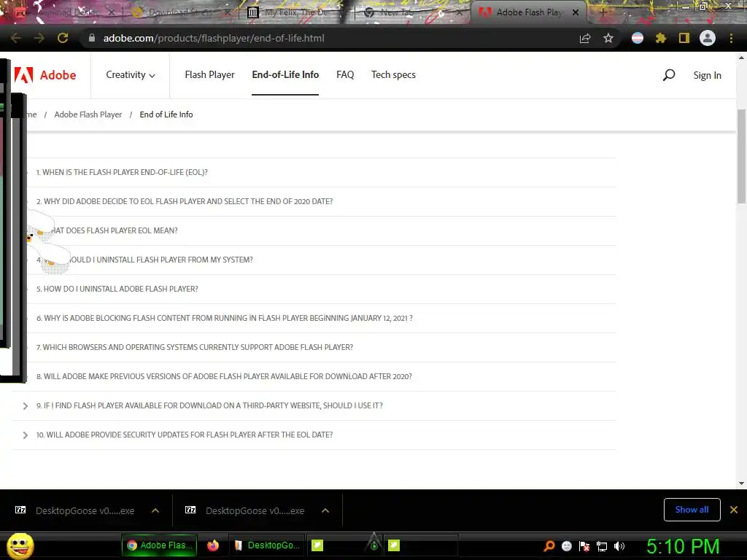Open options arrow for left DesktopGoose download
The image size is (747, 560).
point(155,510)
